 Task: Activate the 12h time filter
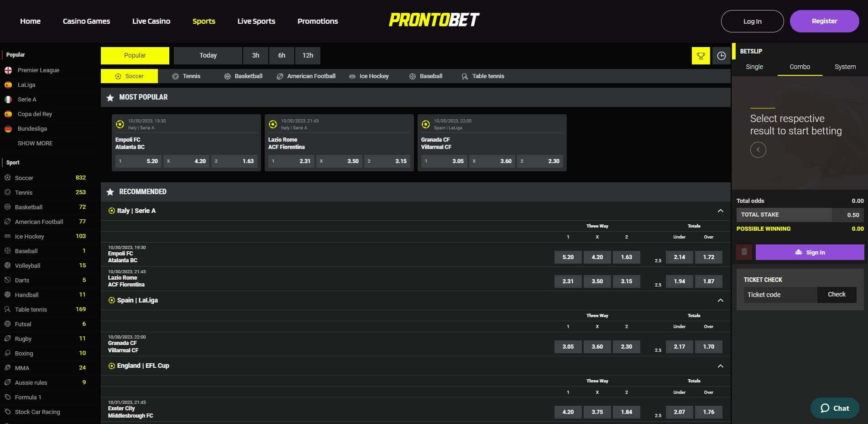click(x=308, y=55)
